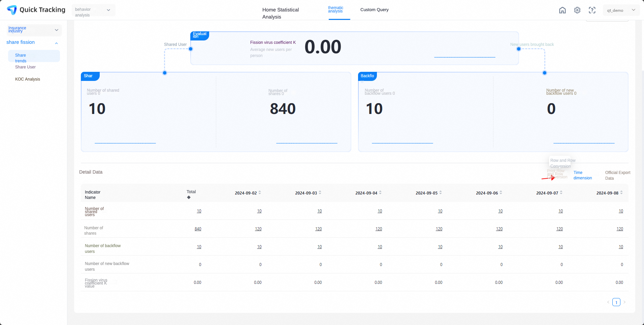644x325 pixels.
Task: Switch to thematic analysis tab
Action: pyautogui.click(x=336, y=9)
